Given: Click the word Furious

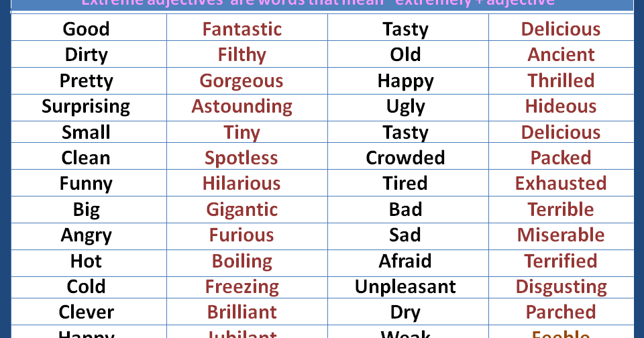Looking at the screenshot, I should click(241, 235).
